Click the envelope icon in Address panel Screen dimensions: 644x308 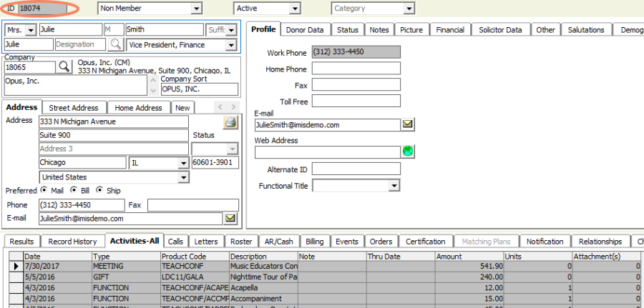(x=230, y=218)
